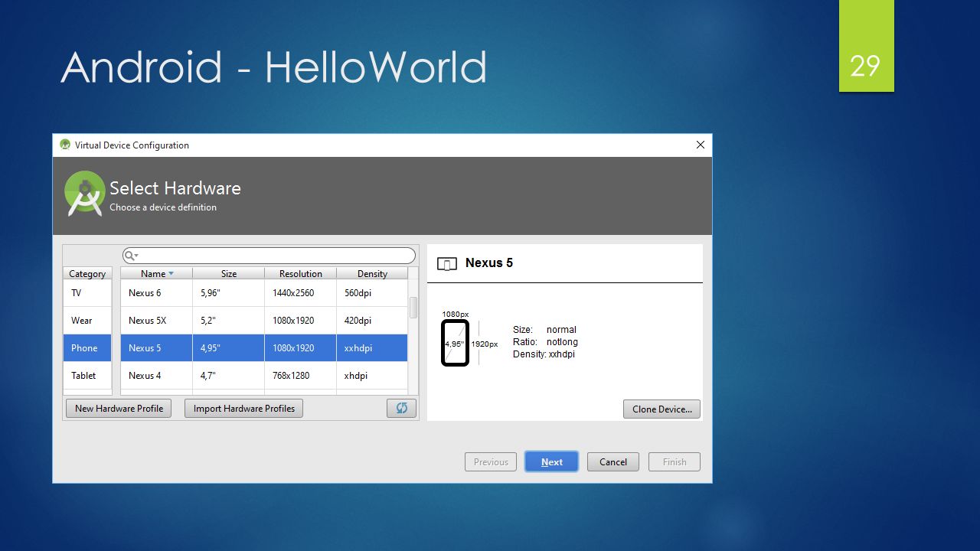Click the 560dpi density cell
Viewport: 980px width, 551px height.
[372, 293]
